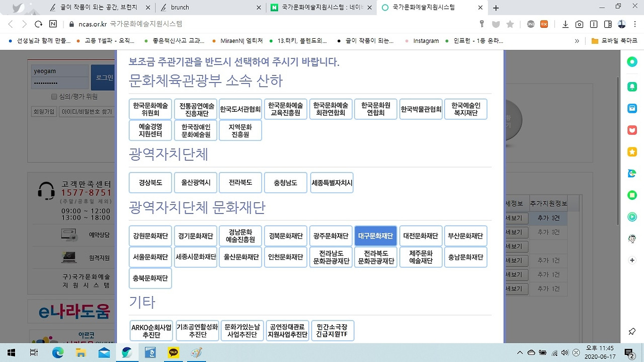Reload page with refresh icon
The image size is (644, 362).
coord(38,24)
